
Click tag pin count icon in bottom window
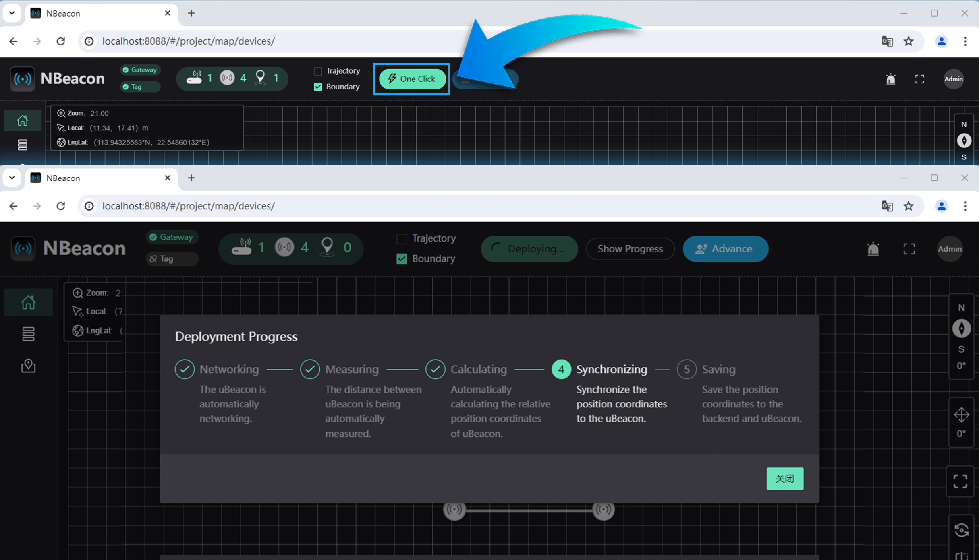point(327,247)
